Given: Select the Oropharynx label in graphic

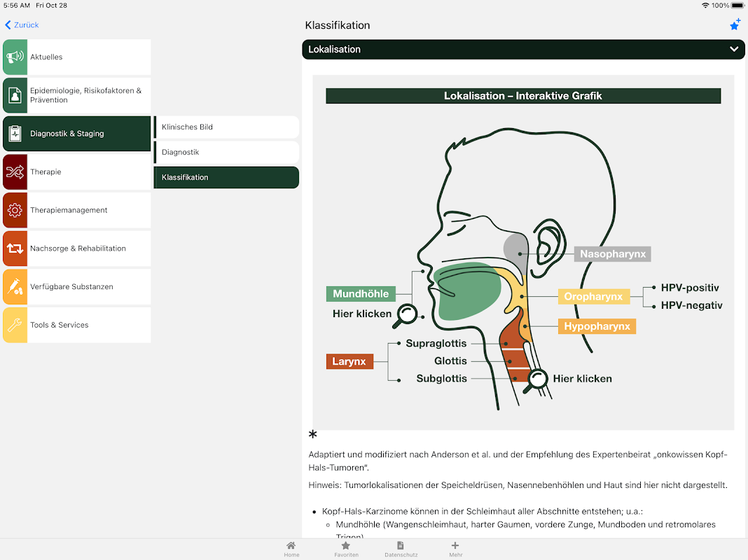Looking at the screenshot, I should [x=593, y=296].
